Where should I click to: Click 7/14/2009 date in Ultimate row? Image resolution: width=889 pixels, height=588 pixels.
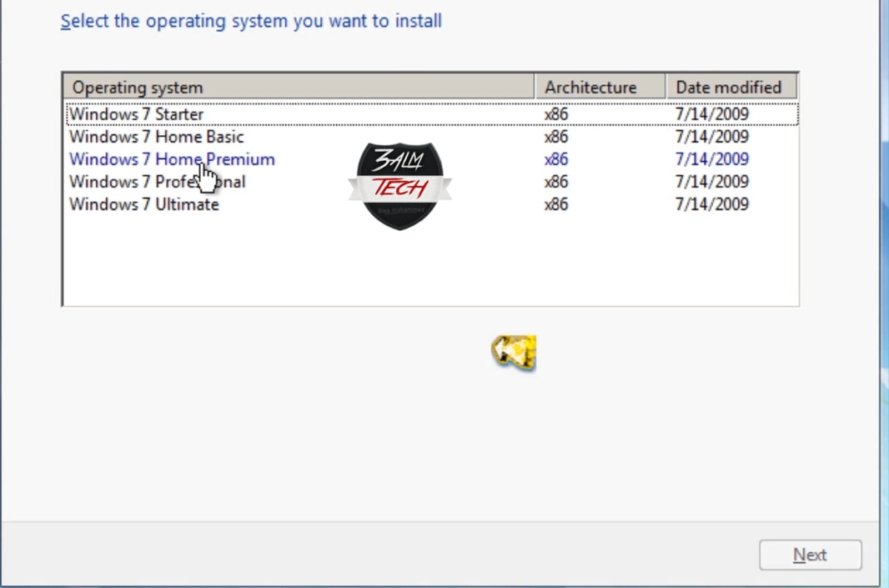pyautogui.click(x=712, y=204)
